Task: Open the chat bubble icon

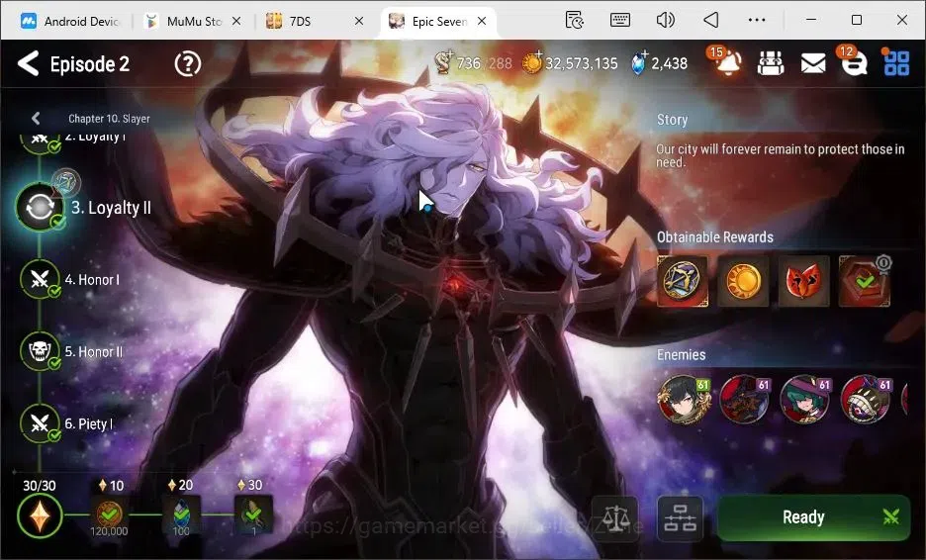Action: click(853, 61)
